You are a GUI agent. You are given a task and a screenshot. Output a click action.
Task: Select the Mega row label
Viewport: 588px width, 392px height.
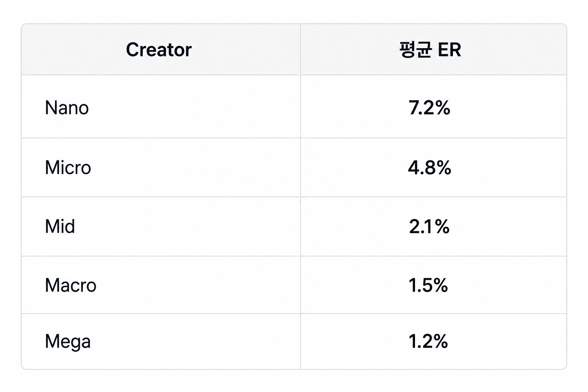pos(68,341)
